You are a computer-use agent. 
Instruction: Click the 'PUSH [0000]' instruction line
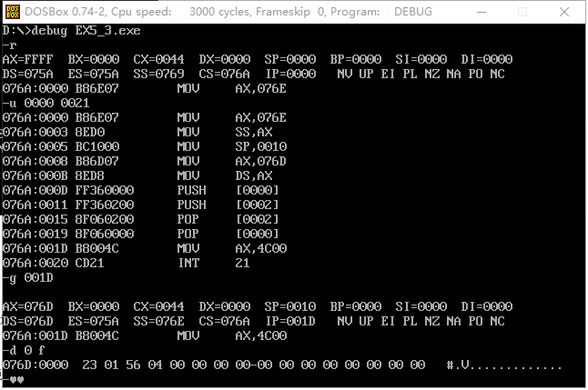(140, 190)
